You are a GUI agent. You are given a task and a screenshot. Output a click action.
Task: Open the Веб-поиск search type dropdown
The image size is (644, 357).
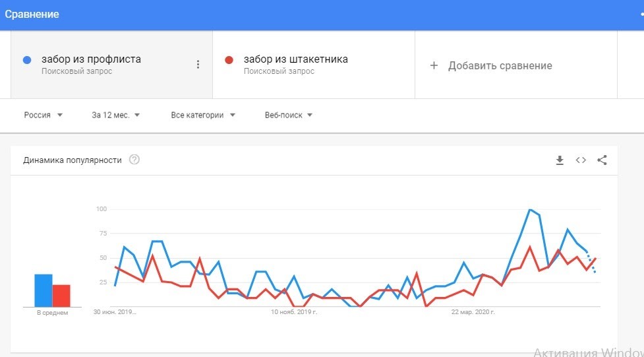pos(289,115)
